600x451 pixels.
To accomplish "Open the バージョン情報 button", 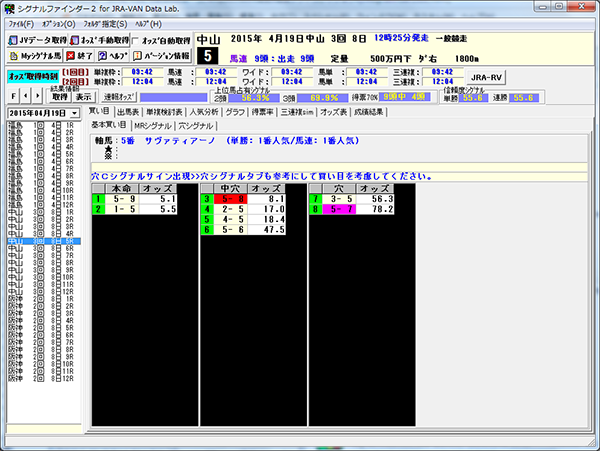I will 161,56.
